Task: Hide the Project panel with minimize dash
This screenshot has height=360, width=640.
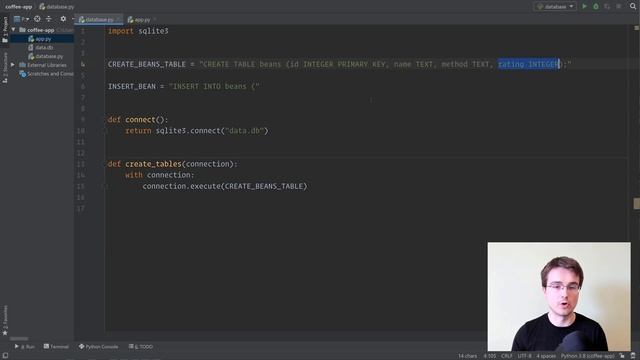Action: pyautogui.click(x=73, y=19)
